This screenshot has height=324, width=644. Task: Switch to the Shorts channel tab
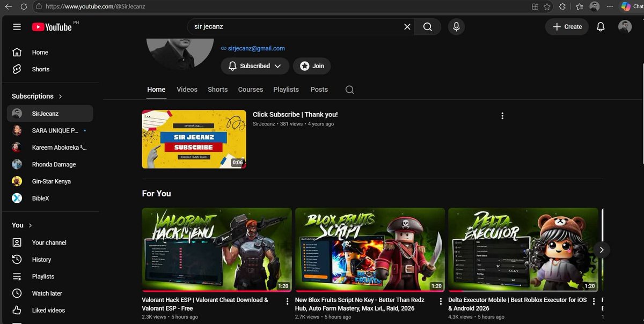click(218, 90)
